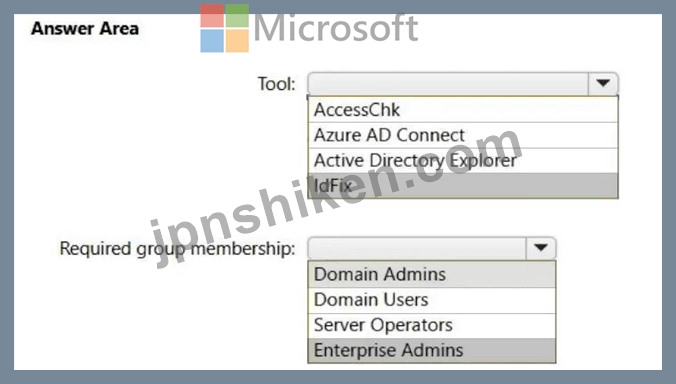Select Domain Admins group
The width and height of the screenshot is (676, 384).
pyautogui.click(x=432, y=275)
